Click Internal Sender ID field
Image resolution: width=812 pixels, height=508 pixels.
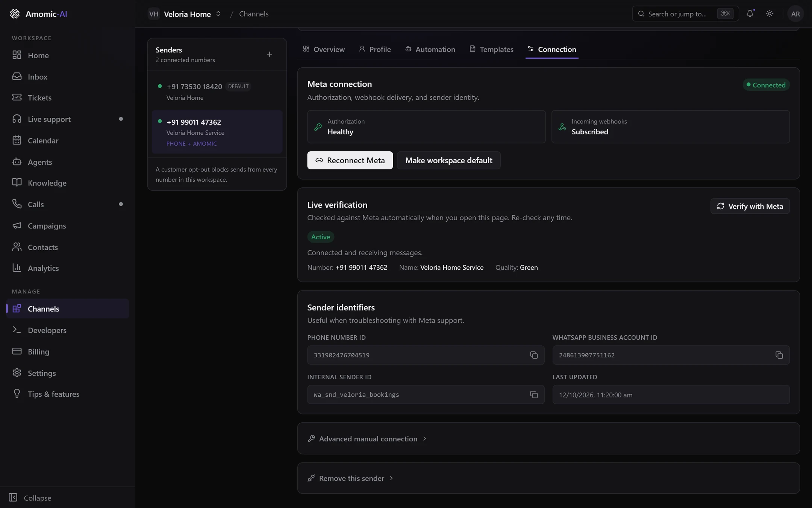(x=426, y=395)
